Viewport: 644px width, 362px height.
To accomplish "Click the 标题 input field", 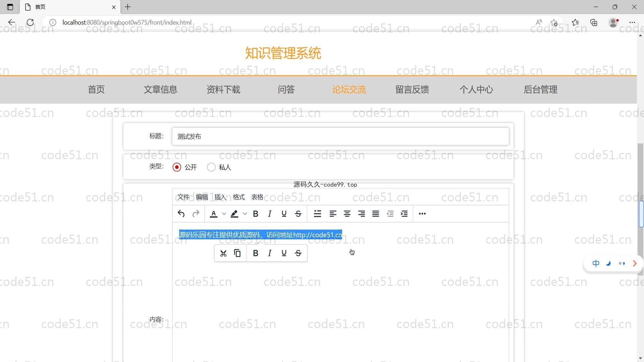I will 340,136.
